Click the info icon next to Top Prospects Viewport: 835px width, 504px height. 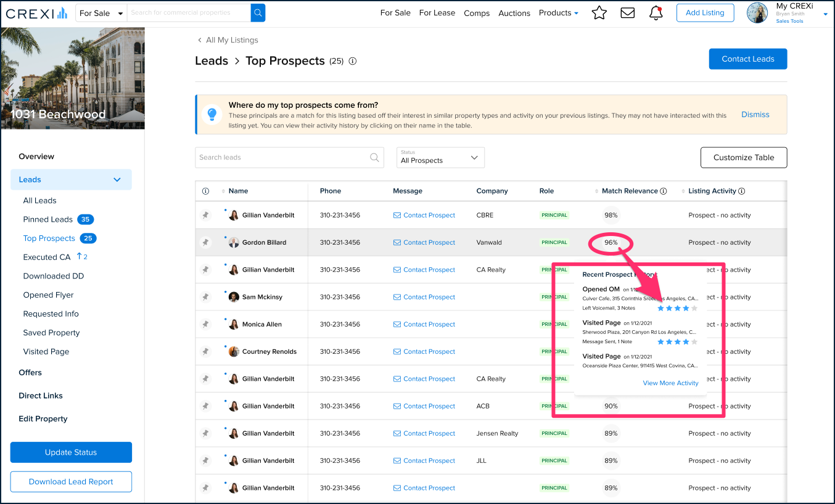[x=352, y=61]
